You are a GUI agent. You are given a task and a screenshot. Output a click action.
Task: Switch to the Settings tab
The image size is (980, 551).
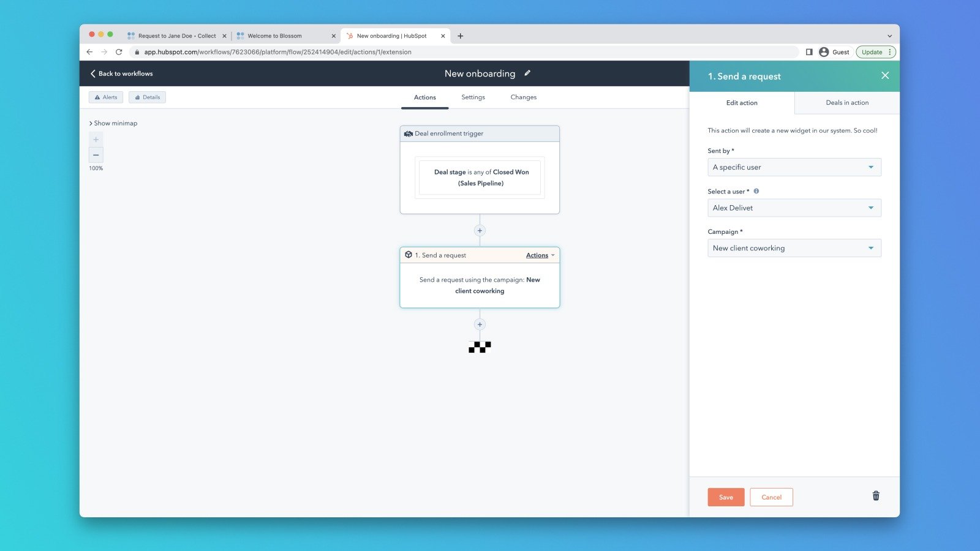click(x=472, y=97)
